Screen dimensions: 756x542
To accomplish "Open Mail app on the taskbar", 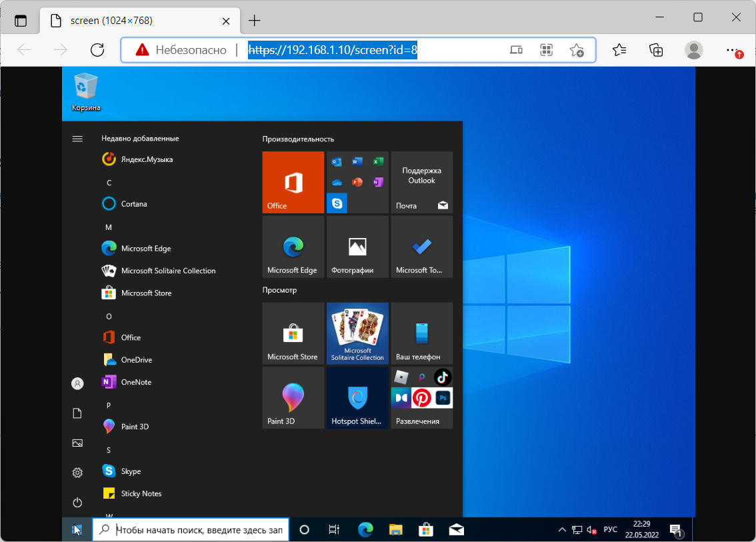I will click(x=456, y=529).
